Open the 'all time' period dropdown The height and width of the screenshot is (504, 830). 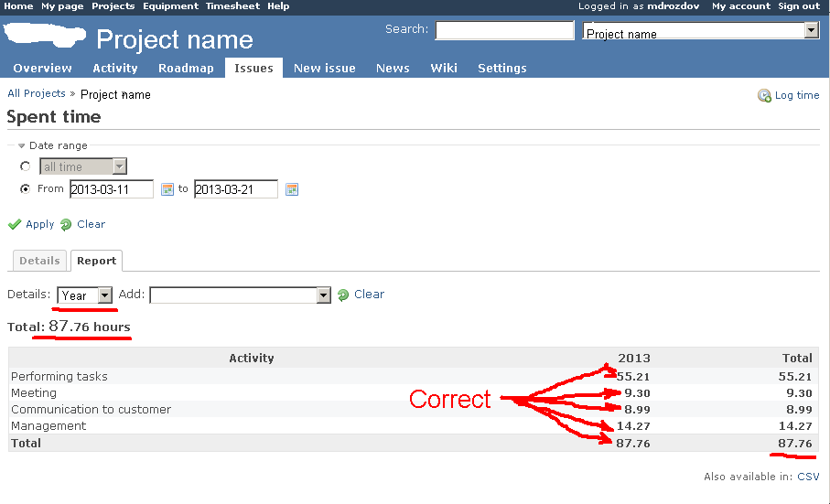[x=83, y=166]
